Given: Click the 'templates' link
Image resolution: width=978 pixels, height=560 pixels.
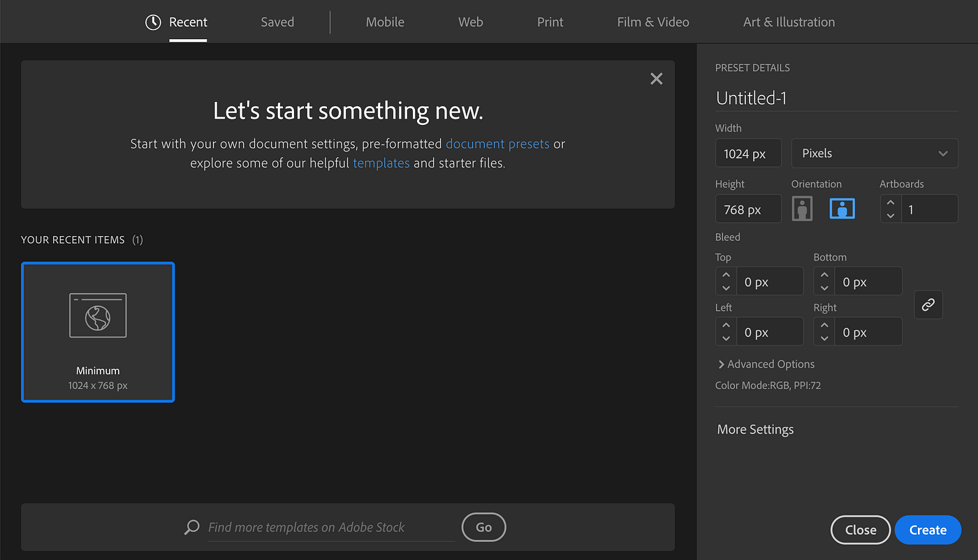Looking at the screenshot, I should [x=381, y=163].
